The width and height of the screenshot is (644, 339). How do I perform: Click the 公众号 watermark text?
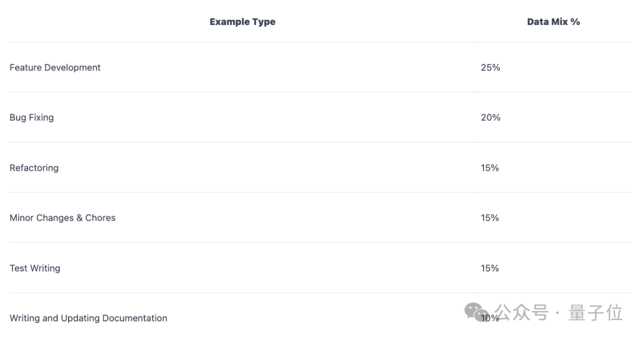click(x=521, y=313)
